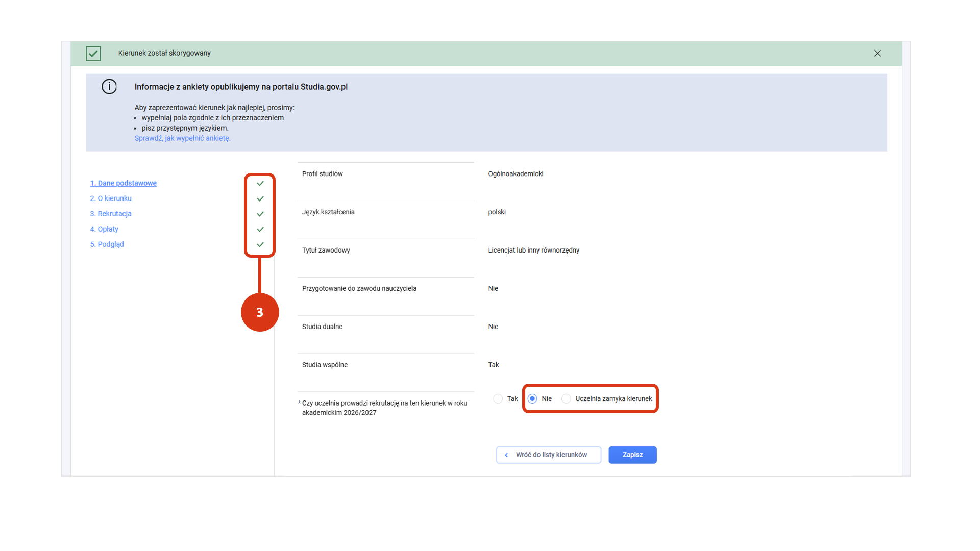Click checkmark beside 'O kierunku' step
Image resolution: width=980 pixels, height=551 pixels.
coord(260,198)
